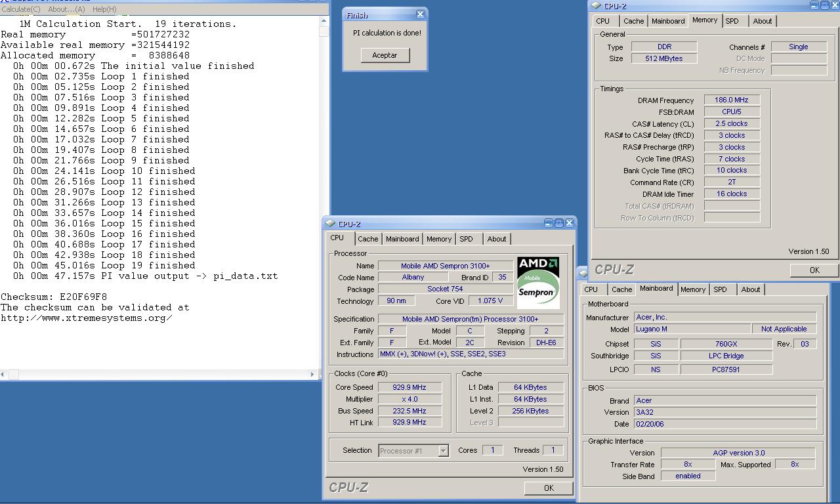Select About tab in CPU-Z memory window
This screenshot has height=504, width=840.
[763, 21]
